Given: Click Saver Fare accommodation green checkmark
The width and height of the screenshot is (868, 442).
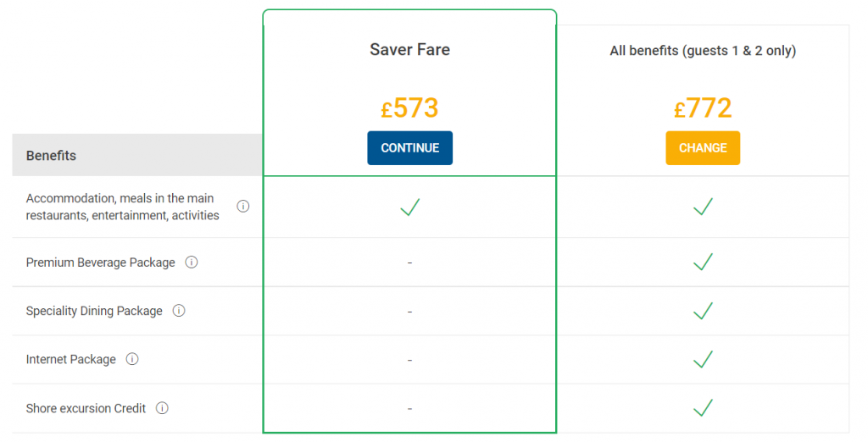Looking at the screenshot, I should coord(410,207).
